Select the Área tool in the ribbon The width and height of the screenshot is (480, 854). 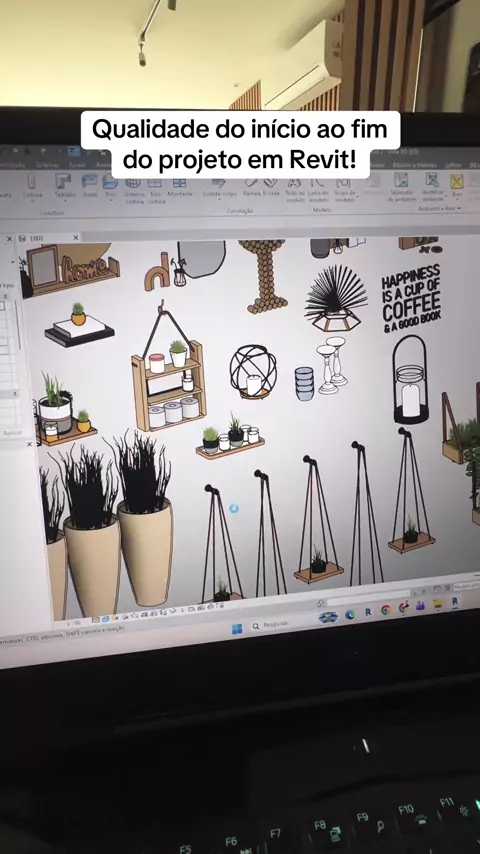457,184
